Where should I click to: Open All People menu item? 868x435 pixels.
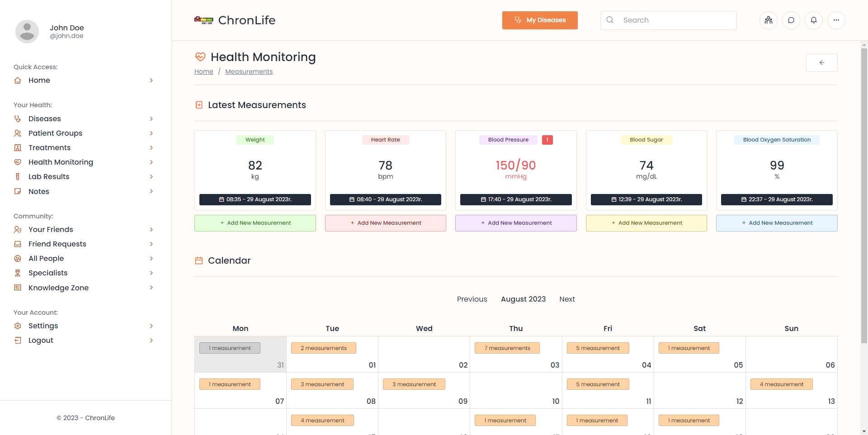click(x=84, y=259)
